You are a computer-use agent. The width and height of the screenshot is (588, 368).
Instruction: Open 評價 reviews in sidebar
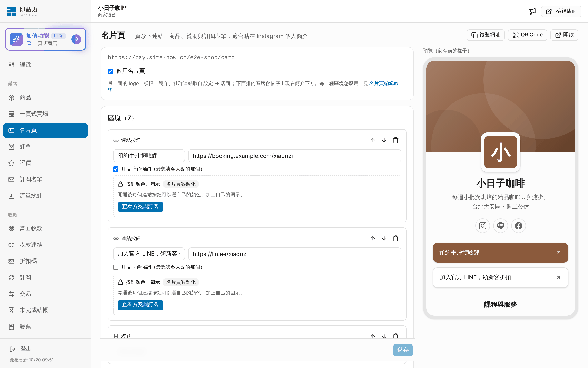point(46,163)
